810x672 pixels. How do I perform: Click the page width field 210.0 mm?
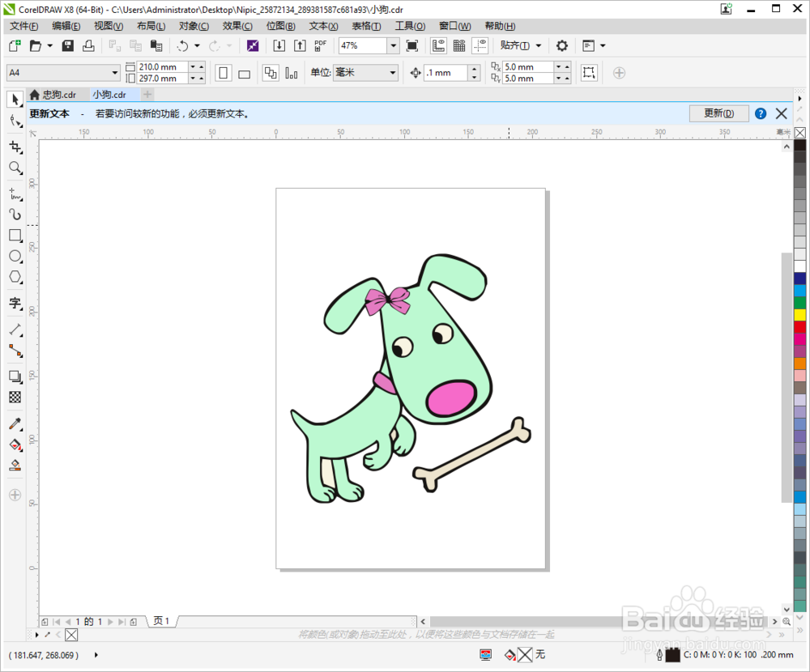pos(162,67)
